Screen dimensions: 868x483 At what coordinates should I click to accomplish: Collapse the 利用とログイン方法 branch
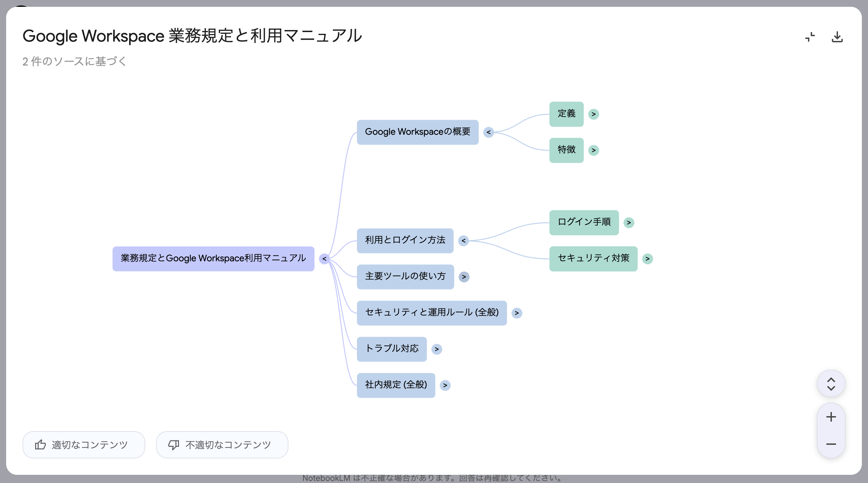pos(464,241)
